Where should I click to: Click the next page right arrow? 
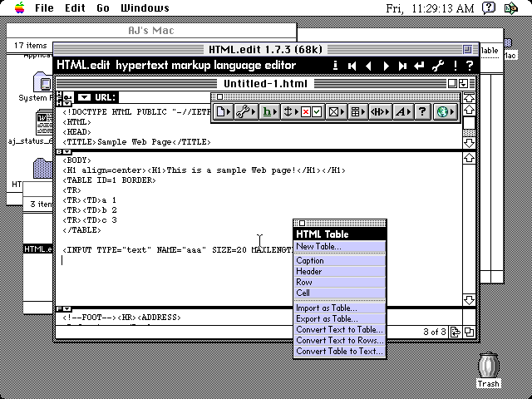(385, 65)
